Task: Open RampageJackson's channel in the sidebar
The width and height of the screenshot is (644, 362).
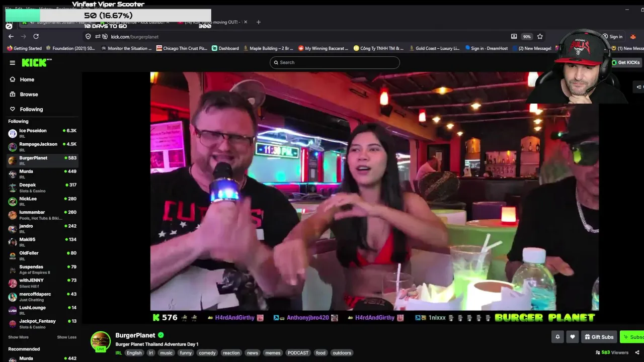Action: [42, 147]
